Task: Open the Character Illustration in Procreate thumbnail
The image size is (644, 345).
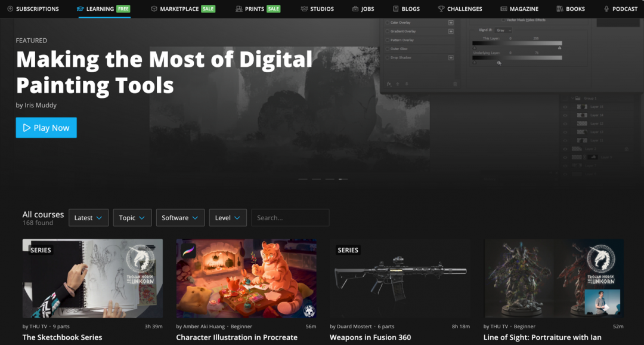Action: (x=246, y=278)
